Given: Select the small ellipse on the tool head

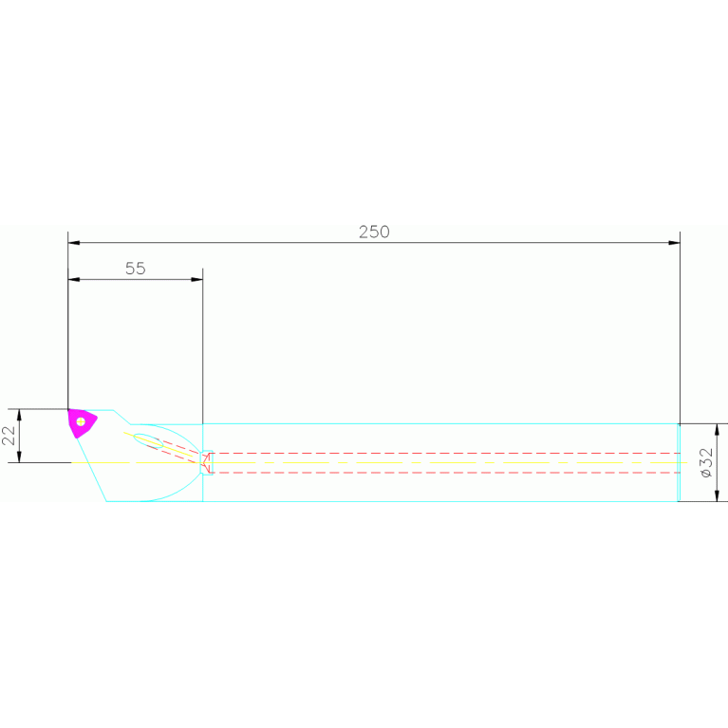Looking at the screenshot, I should pos(149,439).
